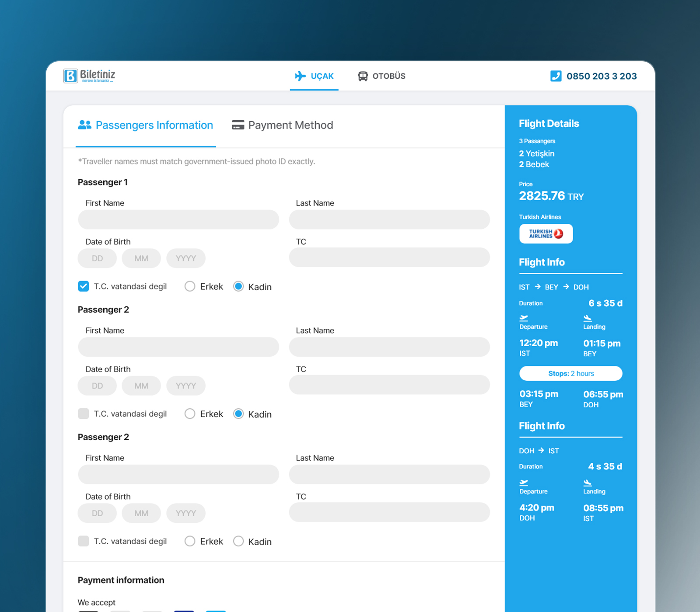Focus third passenger First Name field
Viewport: 700px width, 612px height.
[x=178, y=474]
